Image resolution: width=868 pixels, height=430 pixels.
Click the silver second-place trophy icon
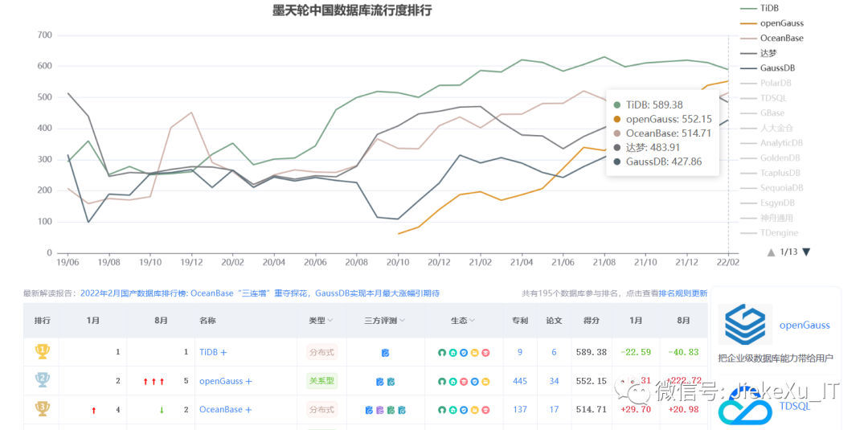pos(43,380)
